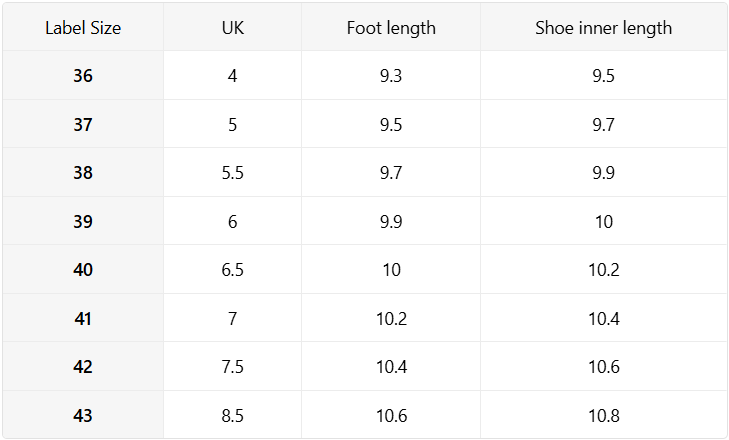Screen dimensions: 729x440
Task: Click shoe inner length 10.8 cell
Action: (603, 416)
